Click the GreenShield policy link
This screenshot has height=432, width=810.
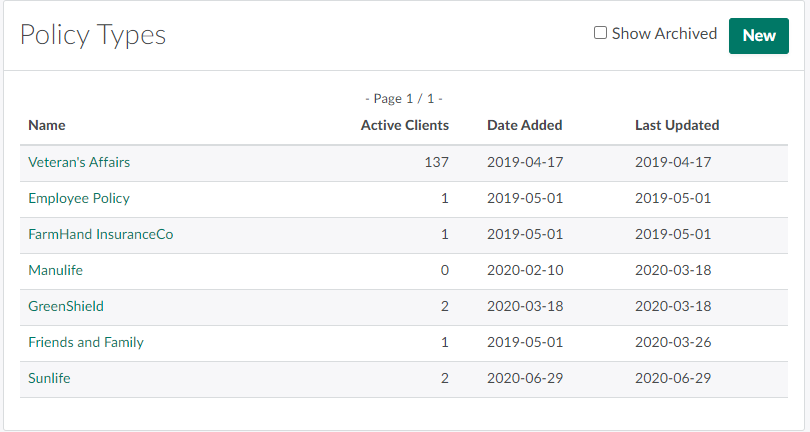coord(66,306)
